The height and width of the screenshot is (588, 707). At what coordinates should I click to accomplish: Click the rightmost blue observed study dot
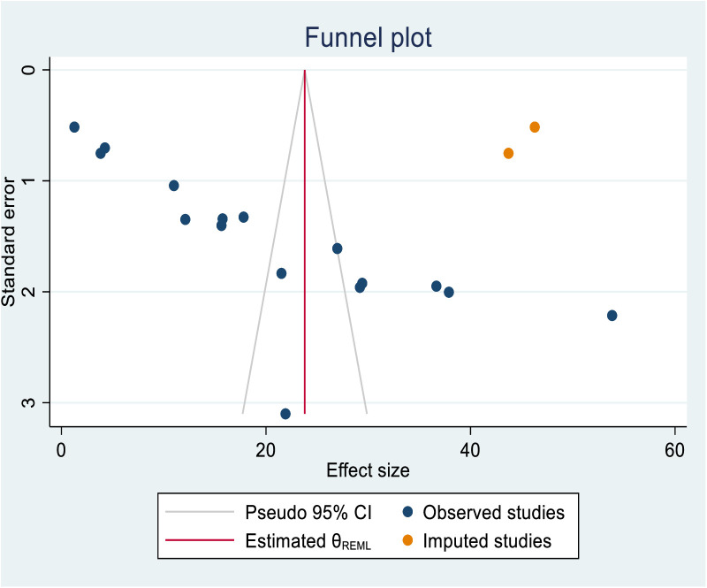(x=612, y=316)
